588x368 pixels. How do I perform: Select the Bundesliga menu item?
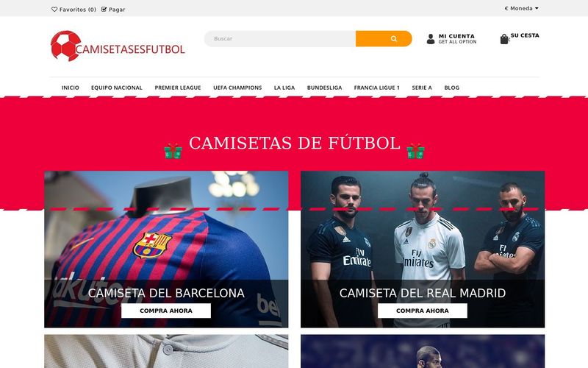pyautogui.click(x=324, y=88)
